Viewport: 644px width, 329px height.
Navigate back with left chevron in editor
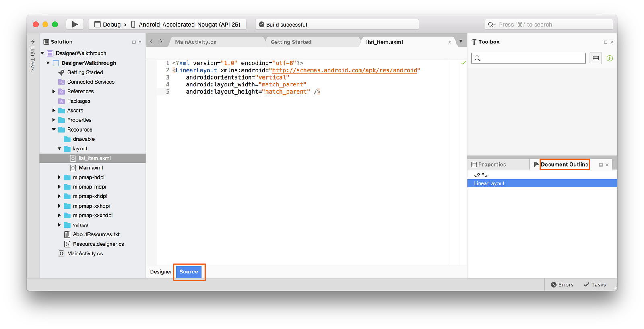(x=151, y=41)
